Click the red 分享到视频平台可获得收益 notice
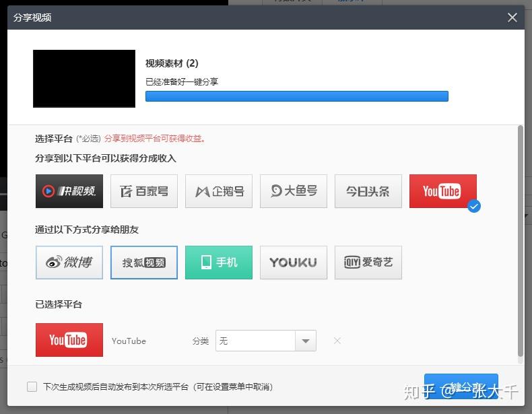Viewport: 532px width, 414px height. (x=155, y=139)
